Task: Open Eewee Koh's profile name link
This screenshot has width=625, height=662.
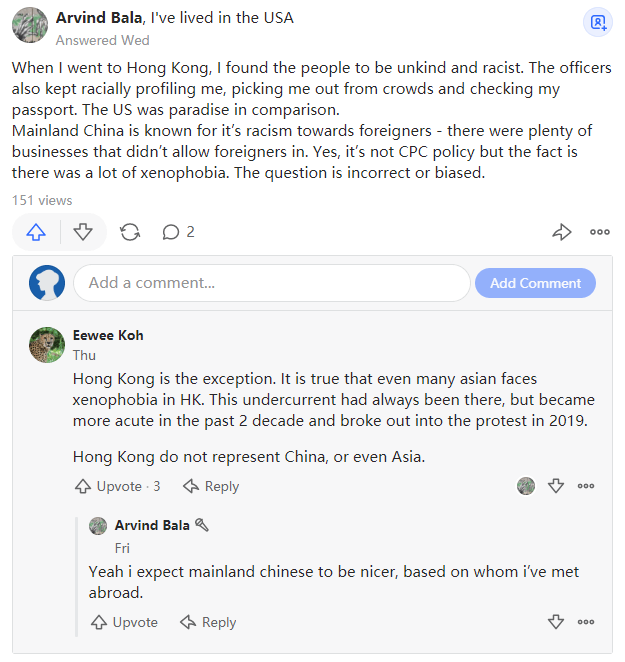Action: [x=108, y=335]
